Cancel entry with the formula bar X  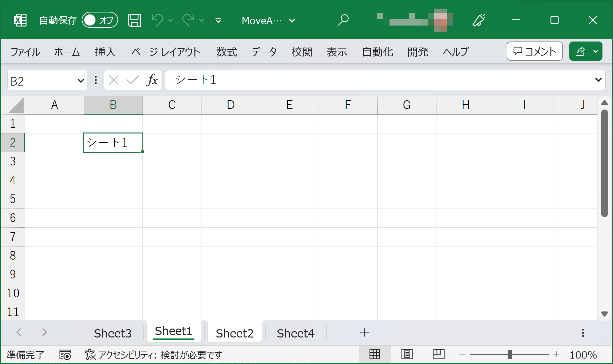click(114, 80)
